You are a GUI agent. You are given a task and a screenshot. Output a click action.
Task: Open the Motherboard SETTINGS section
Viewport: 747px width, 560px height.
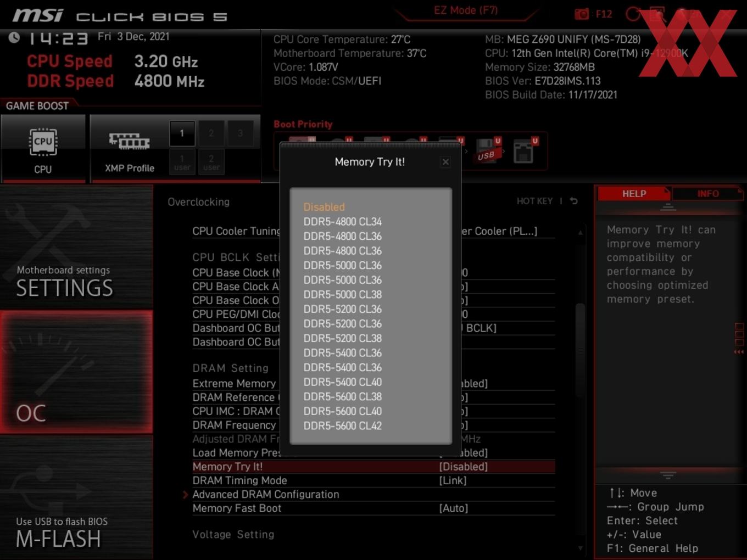pyautogui.click(x=76, y=247)
